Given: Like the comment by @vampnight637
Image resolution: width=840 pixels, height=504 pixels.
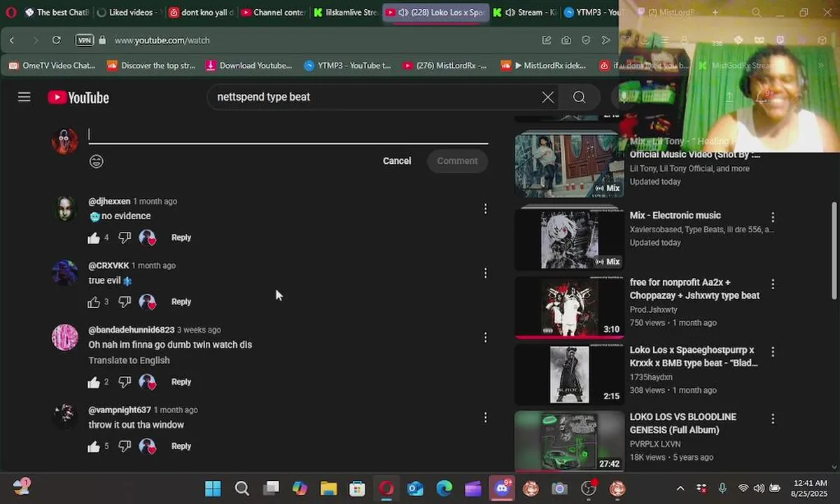Looking at the screenshot, I should (x=94, y=447).
